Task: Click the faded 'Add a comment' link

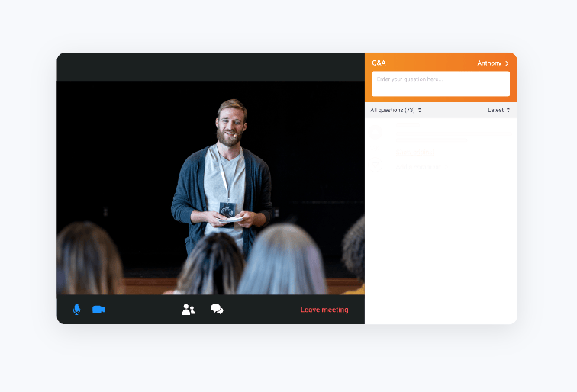Action: click(419, 166)
